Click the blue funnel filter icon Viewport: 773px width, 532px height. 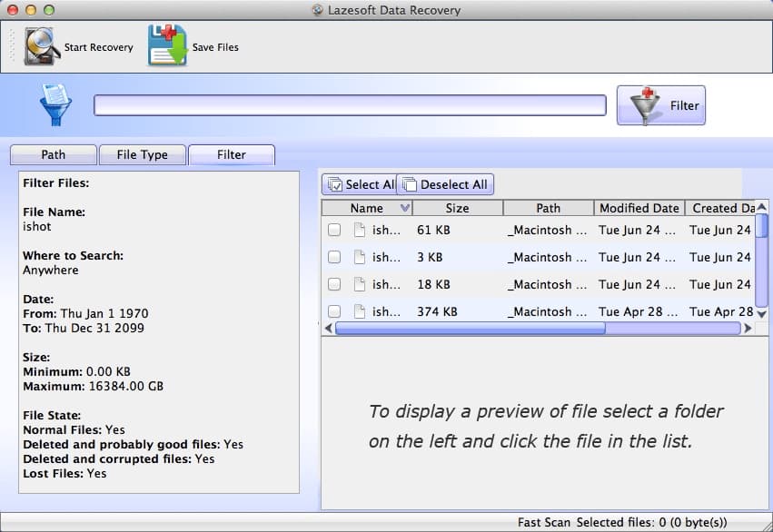coord(55,104)
